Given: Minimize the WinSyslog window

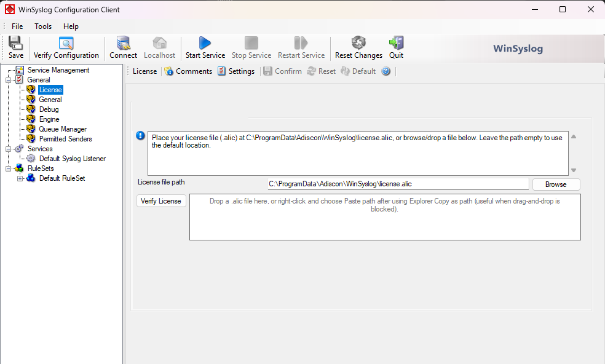Looking at the screenshot, I should [535, 9].
